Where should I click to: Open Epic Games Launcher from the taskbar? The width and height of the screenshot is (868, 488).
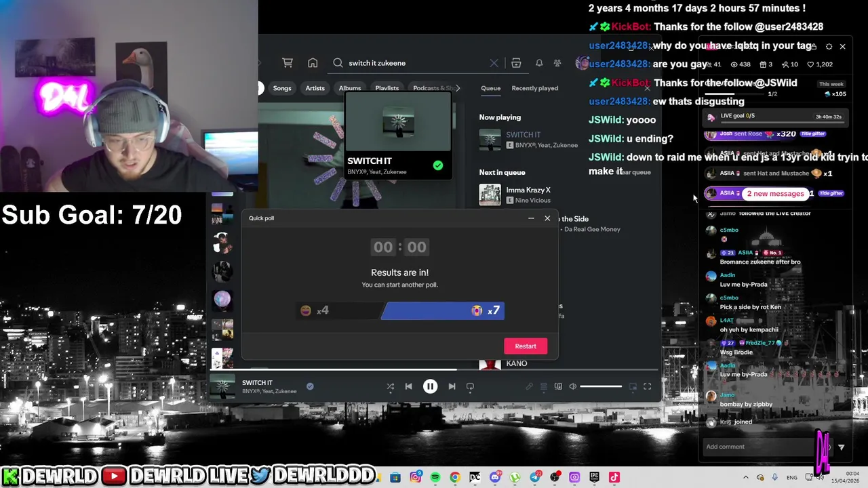[595, 477]
